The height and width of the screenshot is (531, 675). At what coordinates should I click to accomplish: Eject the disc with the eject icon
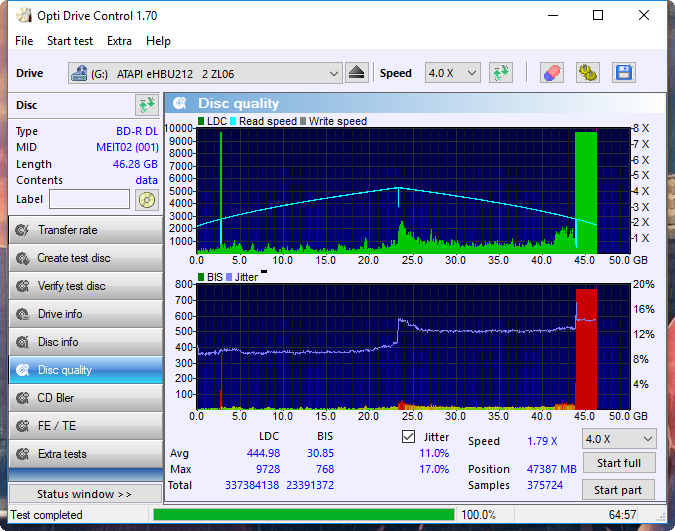coord(356,73)
